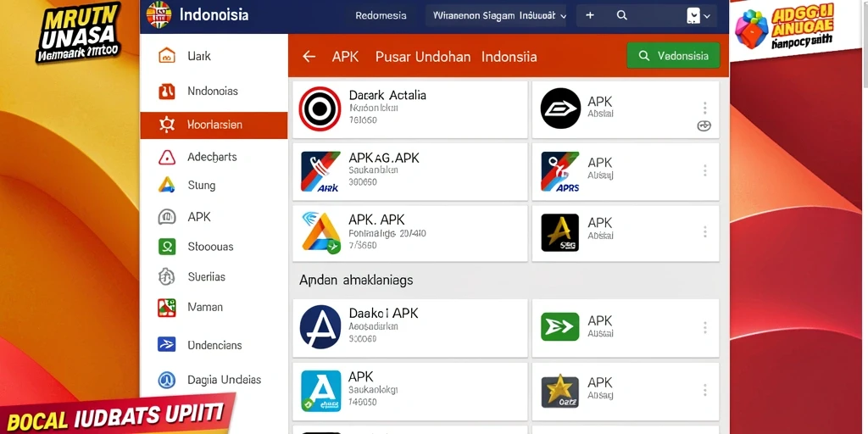The image size is (868, 434).
Task: Open the dropdown chevron at top right
Action: click(x=706, y=16)
